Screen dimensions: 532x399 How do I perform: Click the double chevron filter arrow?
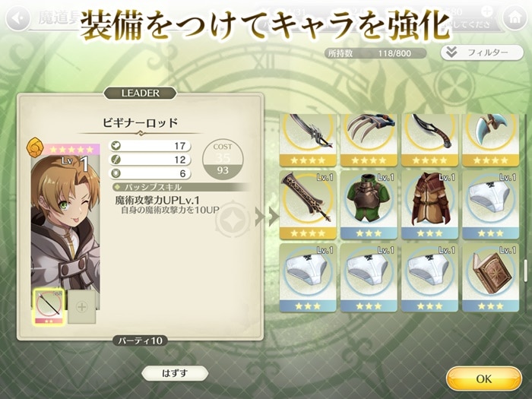coord(451,52)
